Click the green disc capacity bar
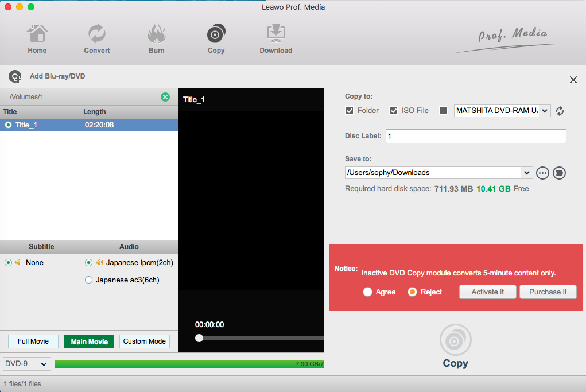The width and height of the screenshot is (586, 392). pos(189,364)
